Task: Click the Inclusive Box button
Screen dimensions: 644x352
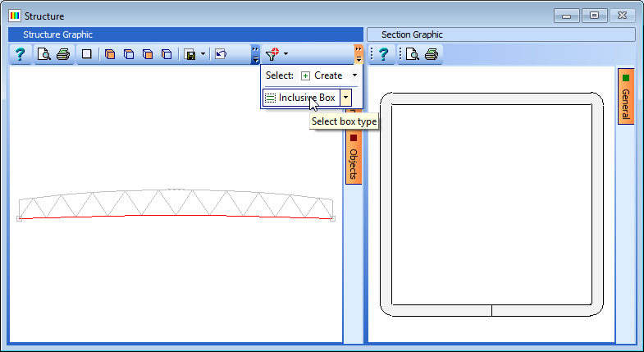Action: click(x=301, y=98)
